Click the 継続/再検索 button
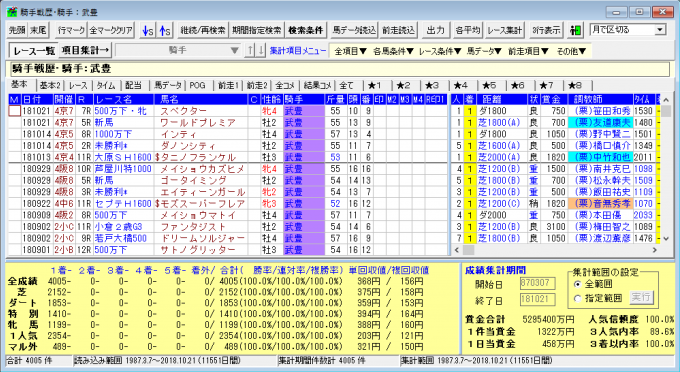The height and width of the screenshot is (372, 680). point(203,30)
